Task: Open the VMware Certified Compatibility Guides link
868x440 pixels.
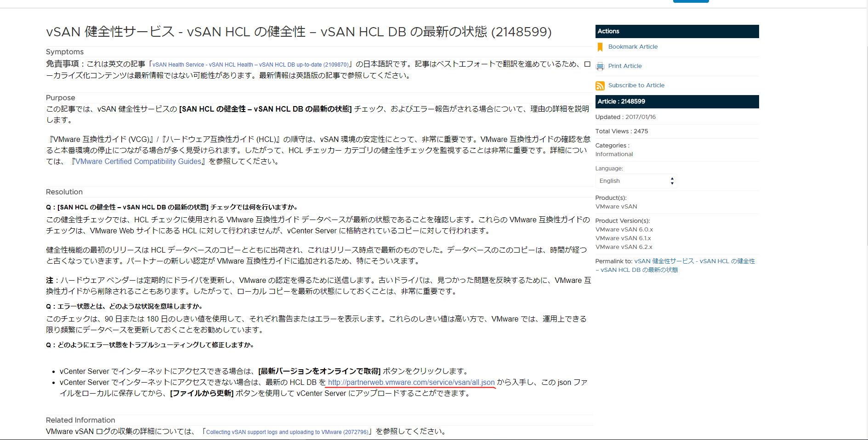Action: [138, 162]
